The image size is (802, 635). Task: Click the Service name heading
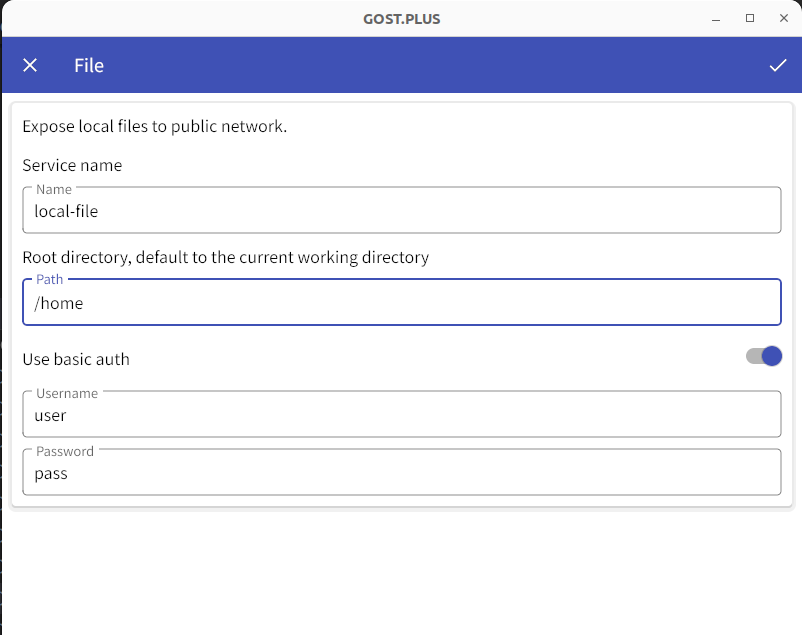click(72, 165)
